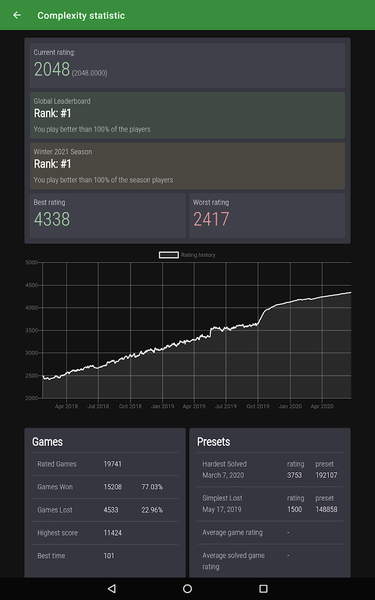The height and width of the screenshot is (600, 375).
Task: Tap Android recent apps square
Action: click(263, 588)
